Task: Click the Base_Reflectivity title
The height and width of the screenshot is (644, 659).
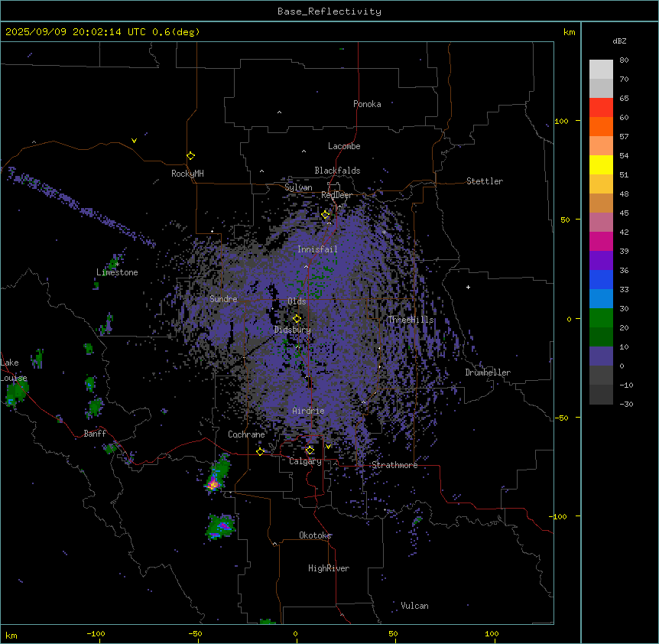Action: tap(329, 11)
